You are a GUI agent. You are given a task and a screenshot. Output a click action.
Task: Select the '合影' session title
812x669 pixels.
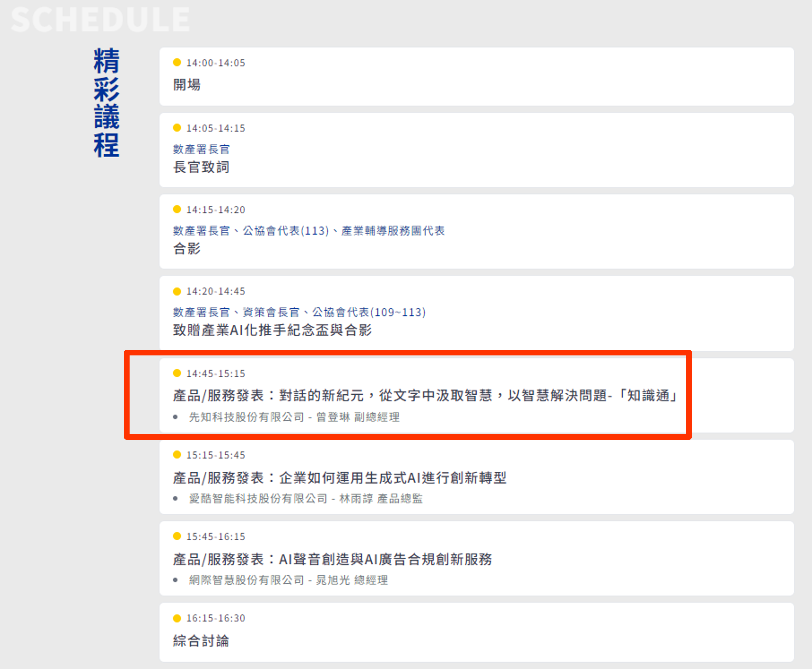coord(187,249)
